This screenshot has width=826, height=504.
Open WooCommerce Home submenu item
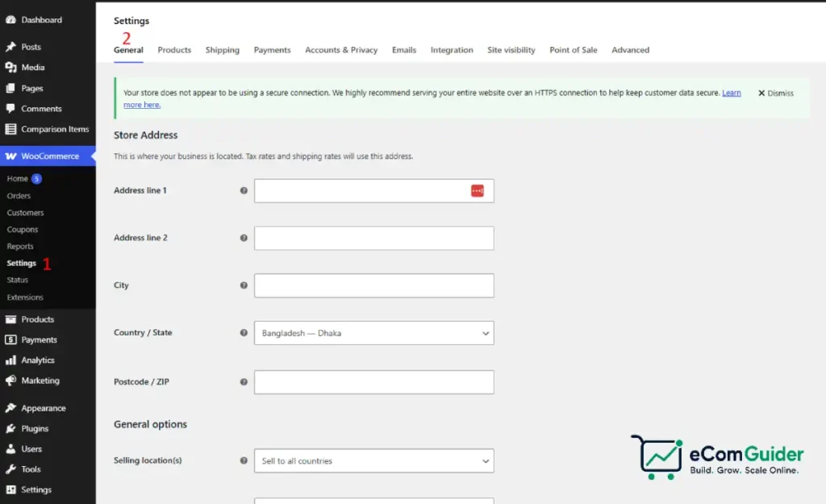[x=18, y=178]
